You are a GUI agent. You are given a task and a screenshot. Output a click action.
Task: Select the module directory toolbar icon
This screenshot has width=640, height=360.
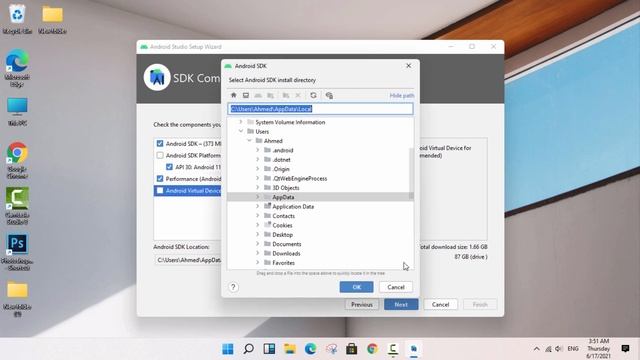tap(270, 95)
